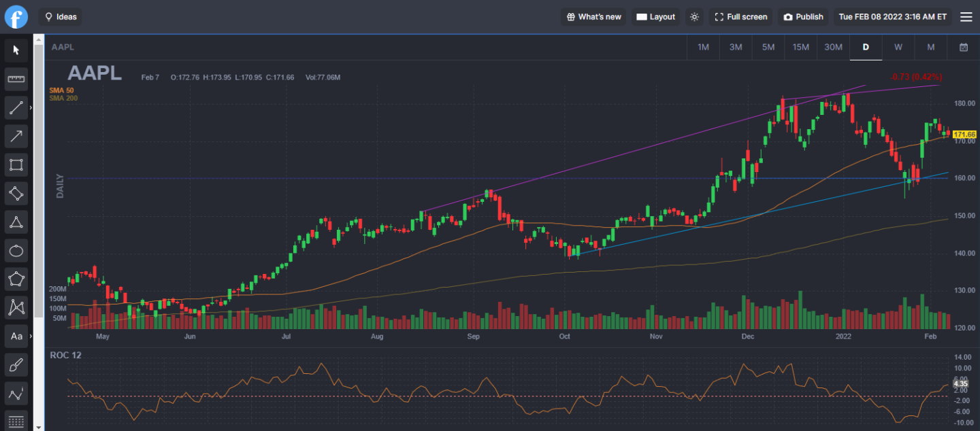Click the vertical DAILY label

coord(60,186)
